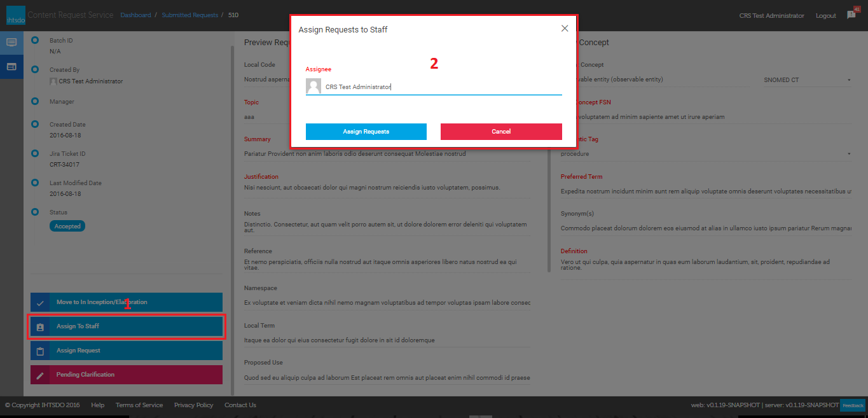Select the second sidebar card icon
Viewport: 868px width, 418px height.
[x=11, y=66]
